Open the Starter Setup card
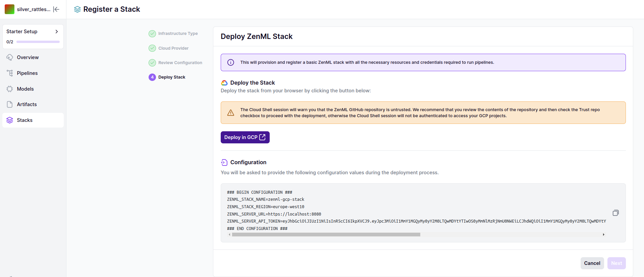Viewport: 644px width, 277px height. pos(33,37)
